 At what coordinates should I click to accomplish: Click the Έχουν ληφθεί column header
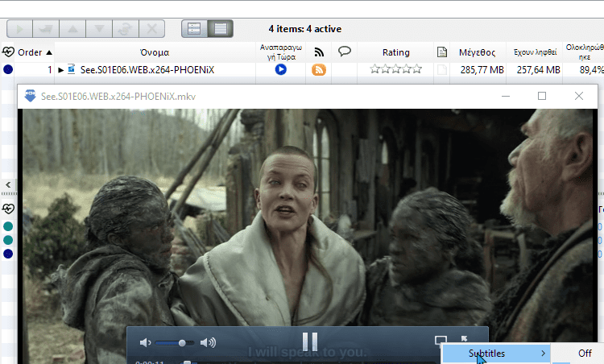coord(535,52)
